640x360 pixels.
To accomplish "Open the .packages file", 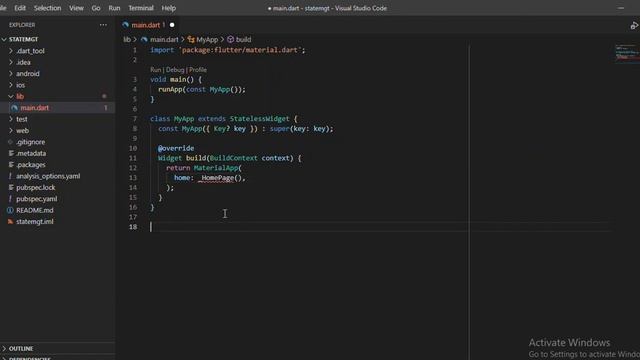I will click(31, 165).
